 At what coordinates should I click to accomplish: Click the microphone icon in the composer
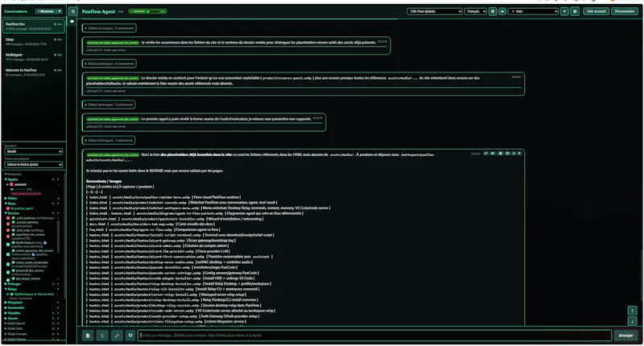(x=117, y=336)
